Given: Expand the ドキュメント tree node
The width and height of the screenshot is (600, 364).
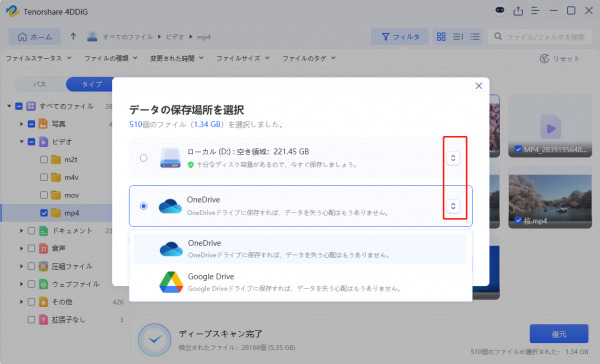Looking at the screenshot, I should click(x=21, y=231).
